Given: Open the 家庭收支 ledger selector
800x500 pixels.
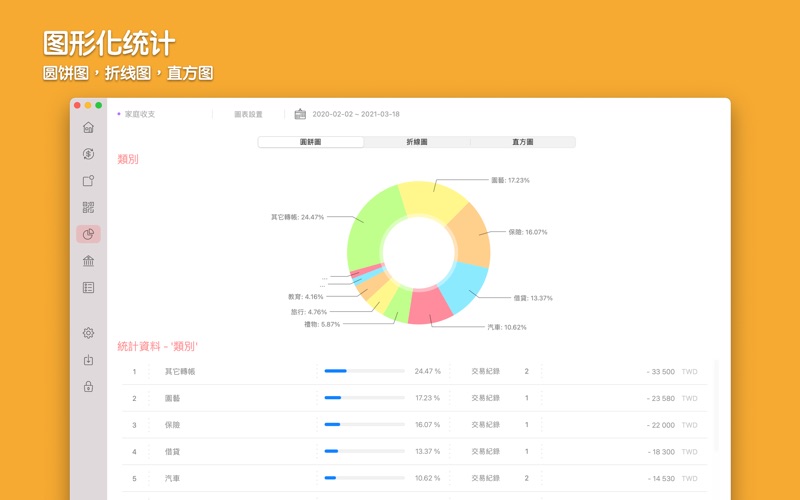Looking at the screenshot, I should point(139,114).
